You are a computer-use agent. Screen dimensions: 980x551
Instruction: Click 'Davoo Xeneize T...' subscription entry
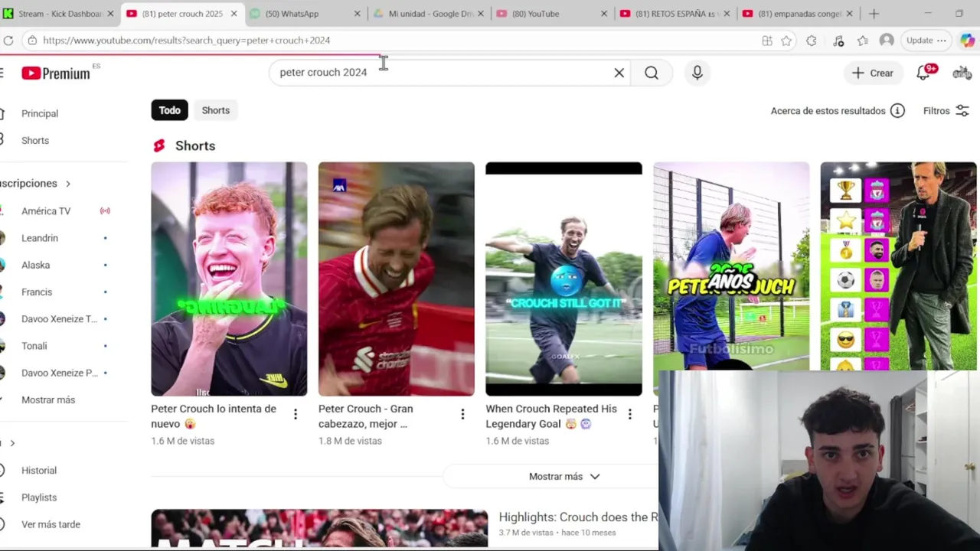tap(59, 319)
